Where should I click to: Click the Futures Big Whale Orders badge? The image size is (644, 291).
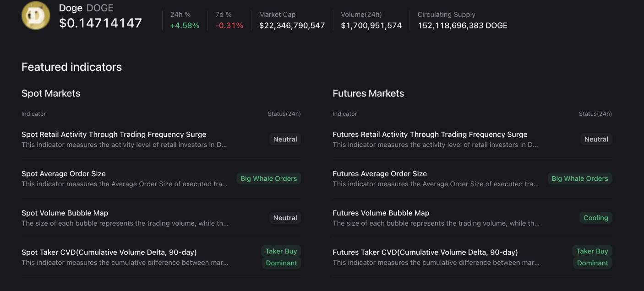580,179
